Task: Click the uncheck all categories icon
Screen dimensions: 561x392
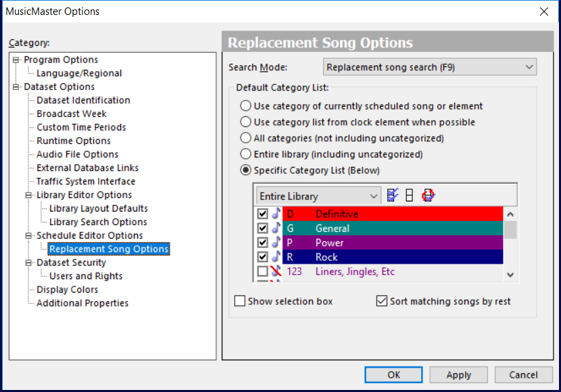Action: point(409,196)
